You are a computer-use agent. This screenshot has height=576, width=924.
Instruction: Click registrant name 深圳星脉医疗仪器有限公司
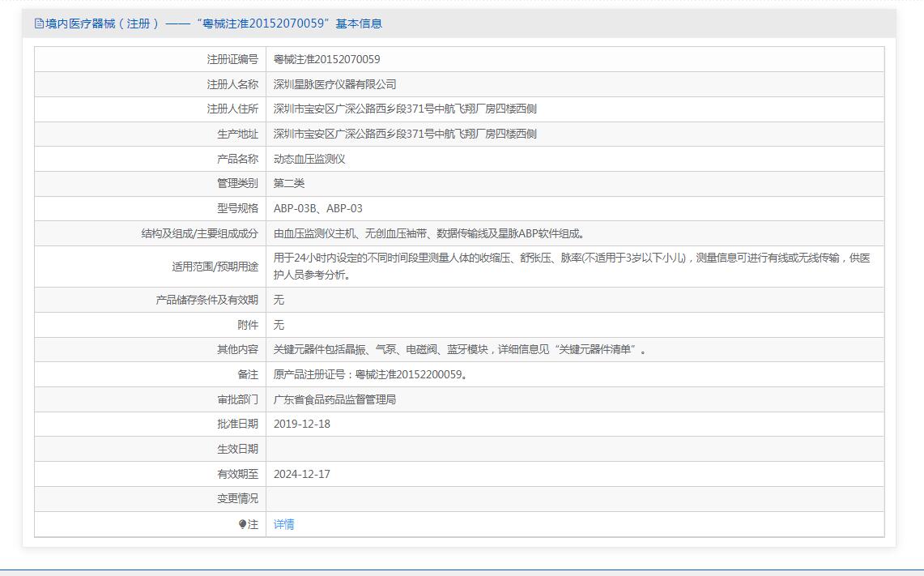334,84
